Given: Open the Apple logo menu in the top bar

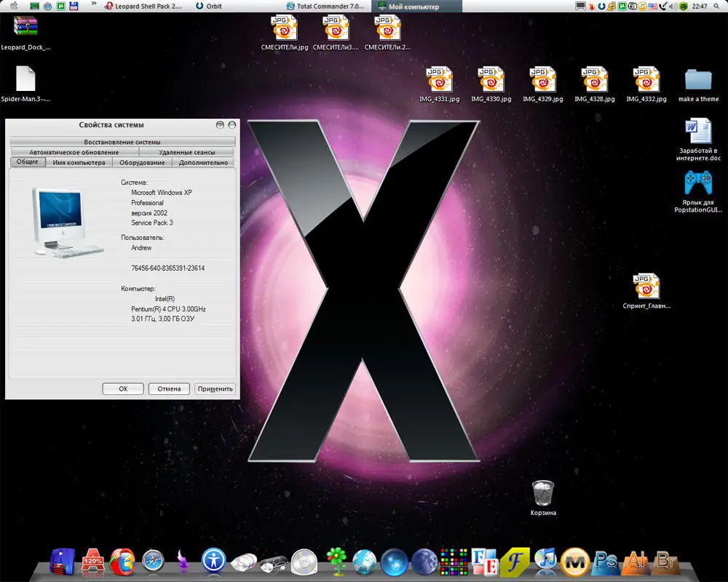Looking at the screenshot, I should click(x=14, y=6).
